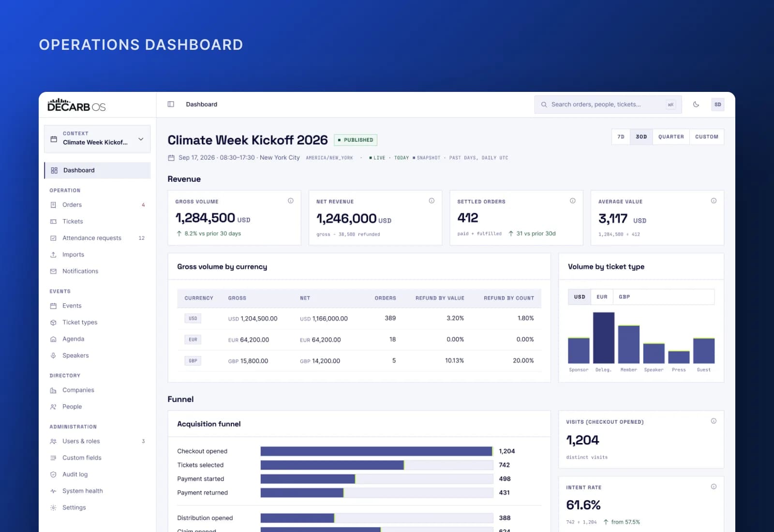Image resolution: width=774 pixels, height=532 pixels.
Task: Focus the search orders field
Action: [608, 104]
